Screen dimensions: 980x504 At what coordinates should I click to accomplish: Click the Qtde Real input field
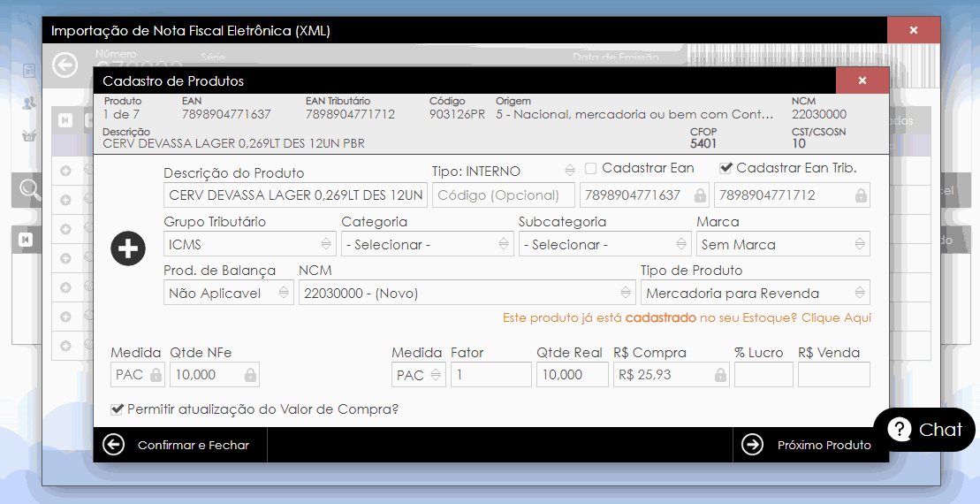pyautogui.click(x=573, y=375)
